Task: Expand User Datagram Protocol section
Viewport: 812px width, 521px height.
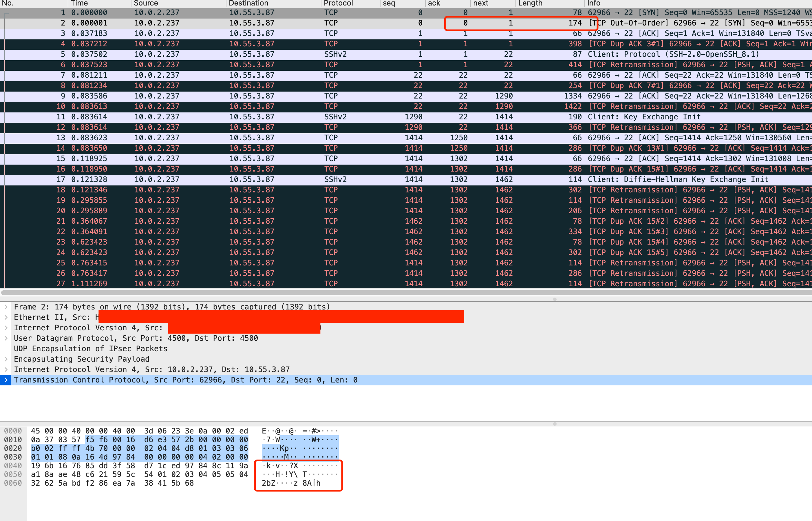Action: 6,338
